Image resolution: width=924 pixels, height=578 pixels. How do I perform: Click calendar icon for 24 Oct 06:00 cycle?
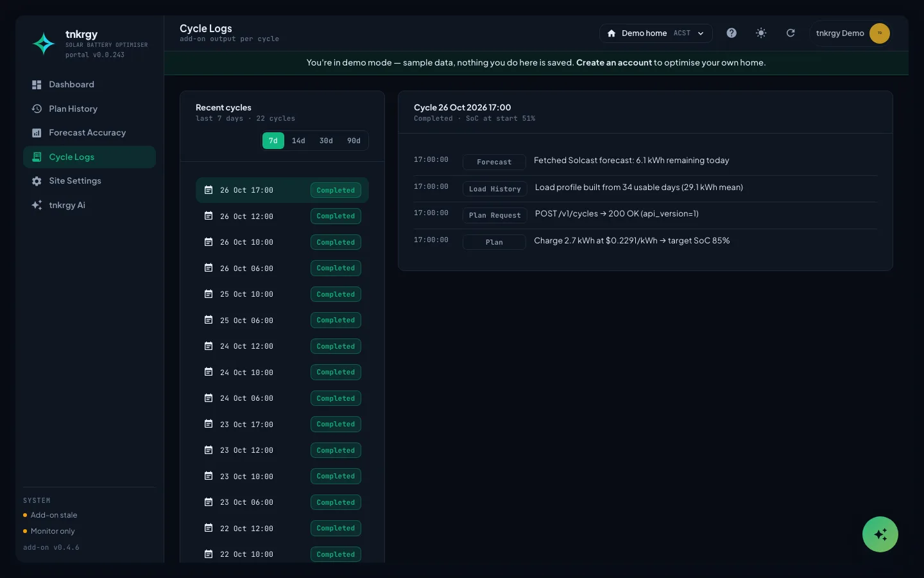pyautogui.click(x=209, y=398)
